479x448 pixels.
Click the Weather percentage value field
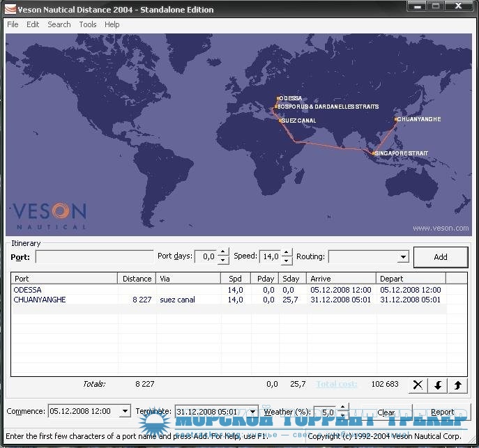click(x=326, y=412)
